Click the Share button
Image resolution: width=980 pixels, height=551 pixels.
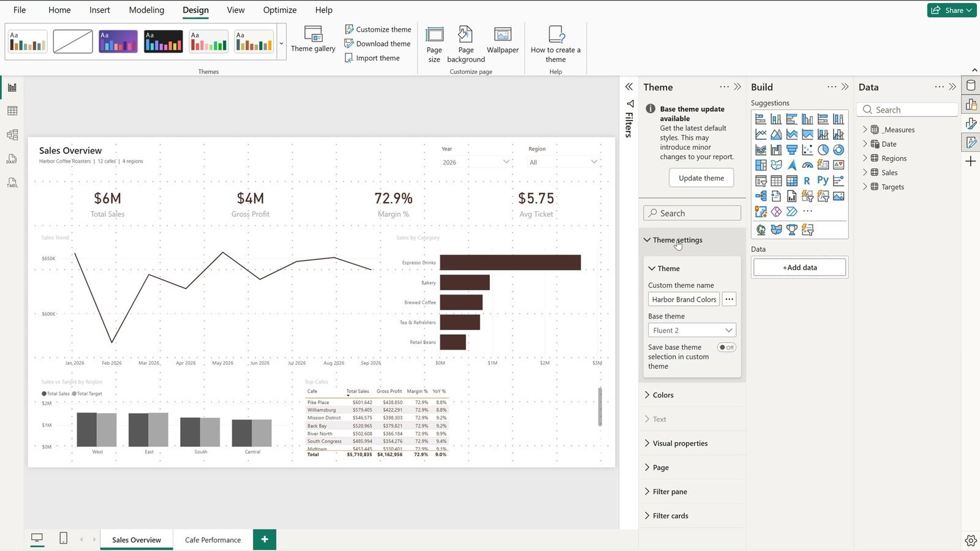[x=952, y=10]
